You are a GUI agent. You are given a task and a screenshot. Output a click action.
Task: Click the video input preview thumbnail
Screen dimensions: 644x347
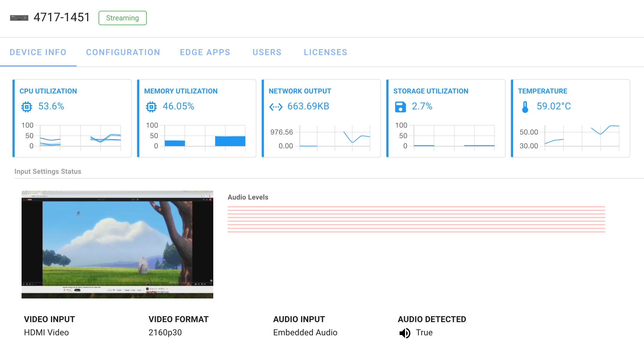click(x=117, y=245)
